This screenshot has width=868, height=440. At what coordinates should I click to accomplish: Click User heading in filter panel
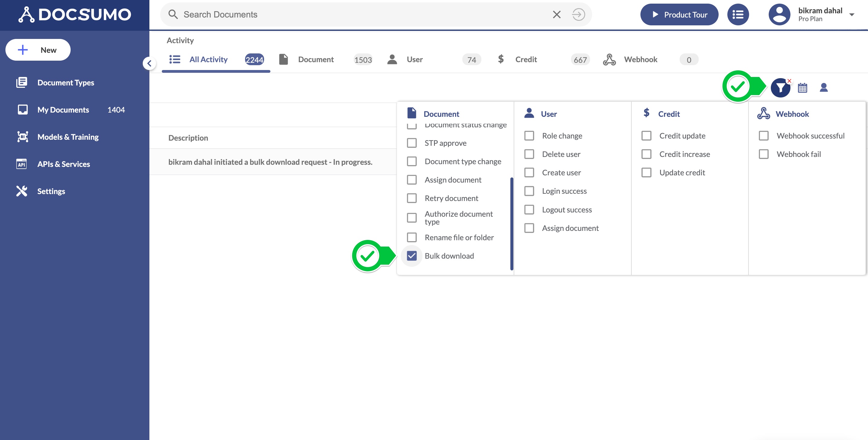click(x=549, y=114)
